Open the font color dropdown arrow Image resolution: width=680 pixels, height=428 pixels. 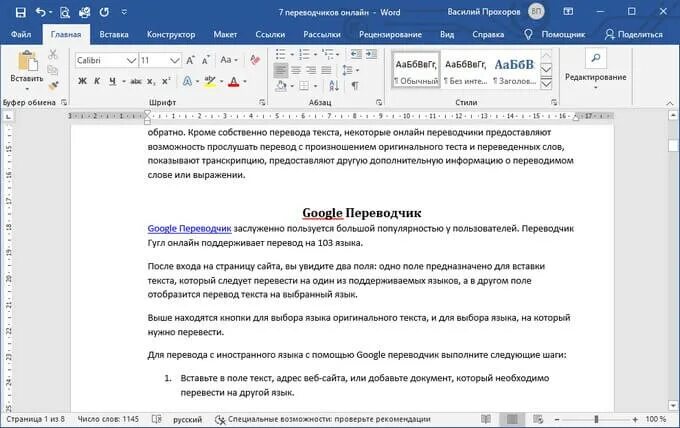(x=245, y=82)
